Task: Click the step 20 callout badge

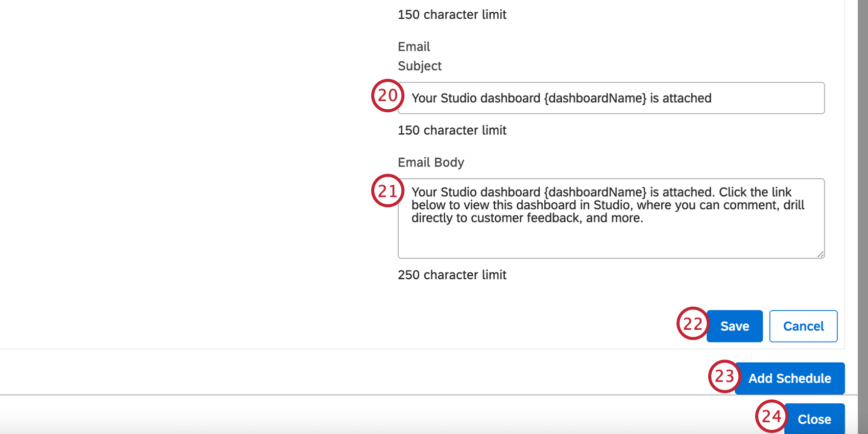Action: coord(388,95)
